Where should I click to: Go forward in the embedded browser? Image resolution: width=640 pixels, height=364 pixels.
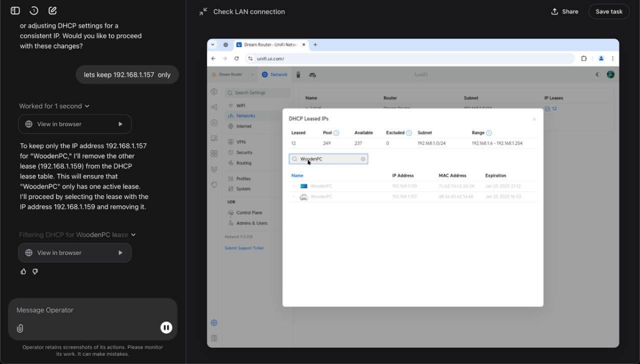(225, 59)
